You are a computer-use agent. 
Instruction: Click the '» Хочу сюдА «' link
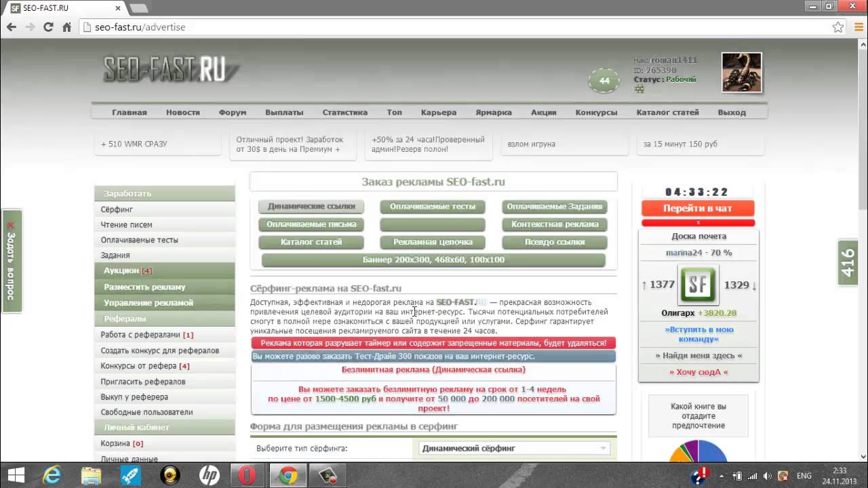[698, 372]
